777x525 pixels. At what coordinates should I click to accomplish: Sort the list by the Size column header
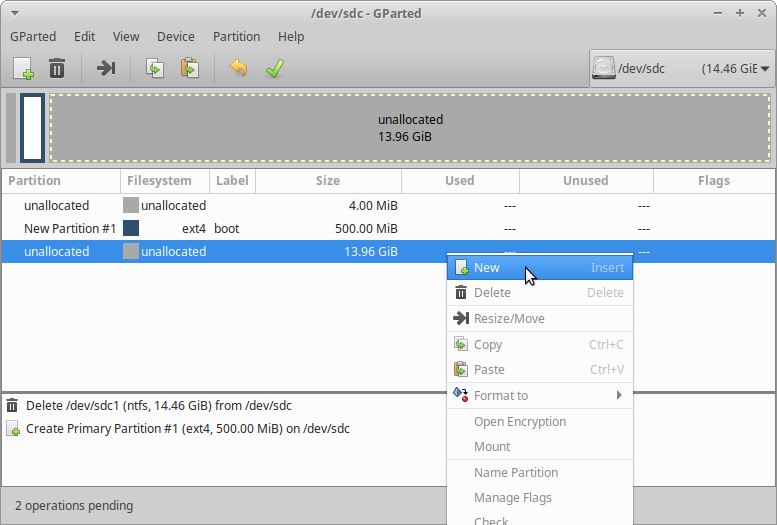pos(327,181)
